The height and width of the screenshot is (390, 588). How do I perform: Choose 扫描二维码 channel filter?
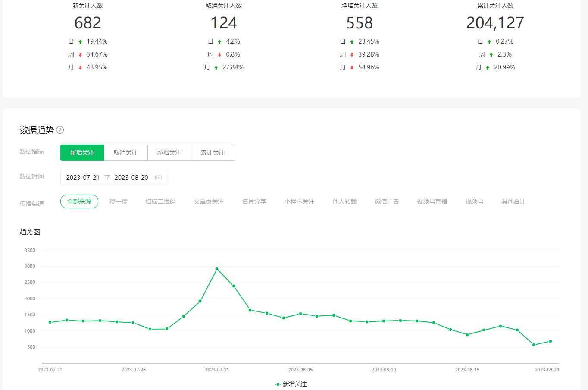click(160, 201)
